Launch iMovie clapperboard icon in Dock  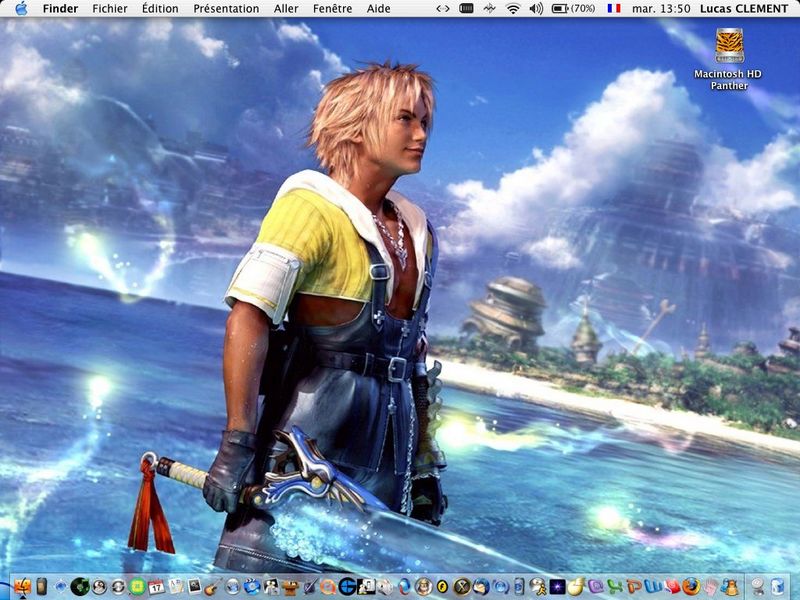(x=252, y=587)
